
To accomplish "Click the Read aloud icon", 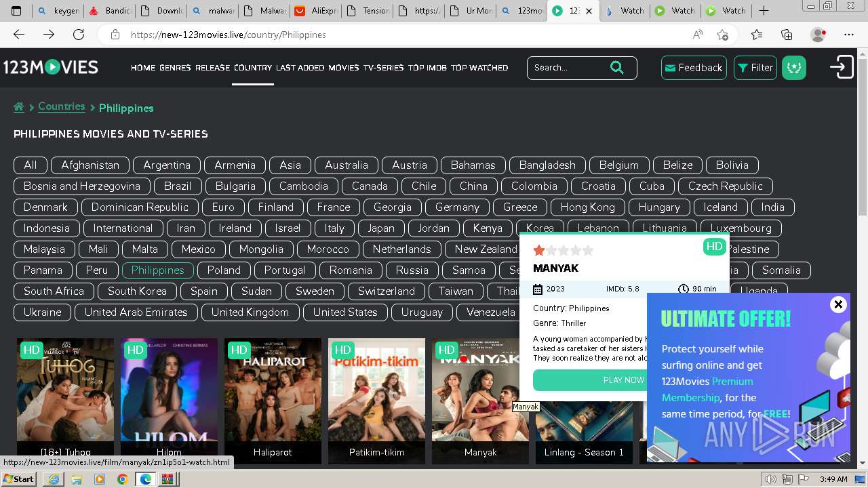I will click(698, 35).
